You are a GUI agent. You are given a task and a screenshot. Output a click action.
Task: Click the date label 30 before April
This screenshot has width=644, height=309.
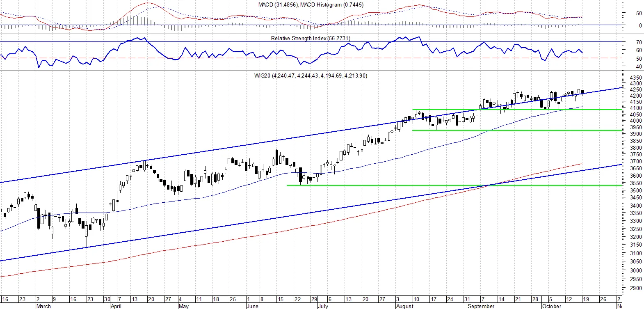point(107,299)
